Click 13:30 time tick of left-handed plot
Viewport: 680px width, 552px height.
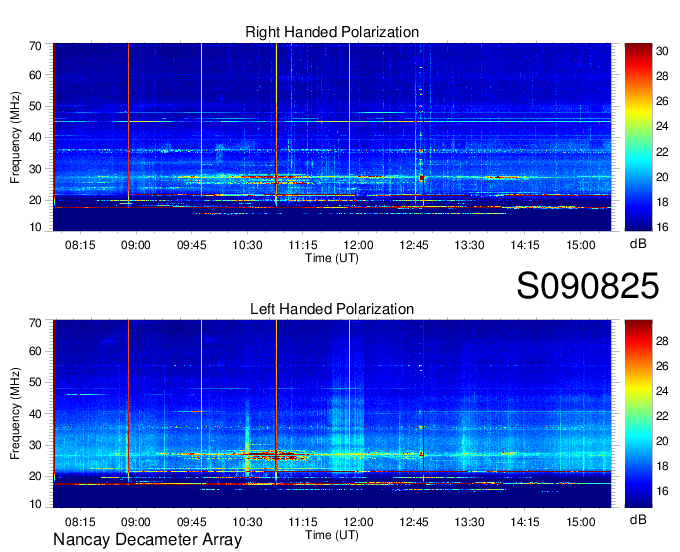click(x=469, y=522)
